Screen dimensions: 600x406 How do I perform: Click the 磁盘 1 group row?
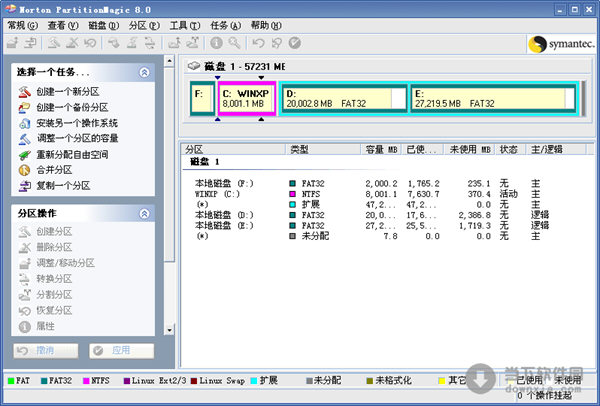click(x=205, y=162)
